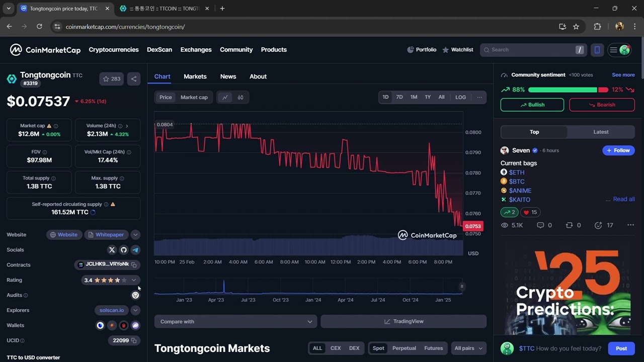Image resolution: width=644 pixels, height=362 pixels.
Task: Select 1D time range
Action: coord(385,97)
